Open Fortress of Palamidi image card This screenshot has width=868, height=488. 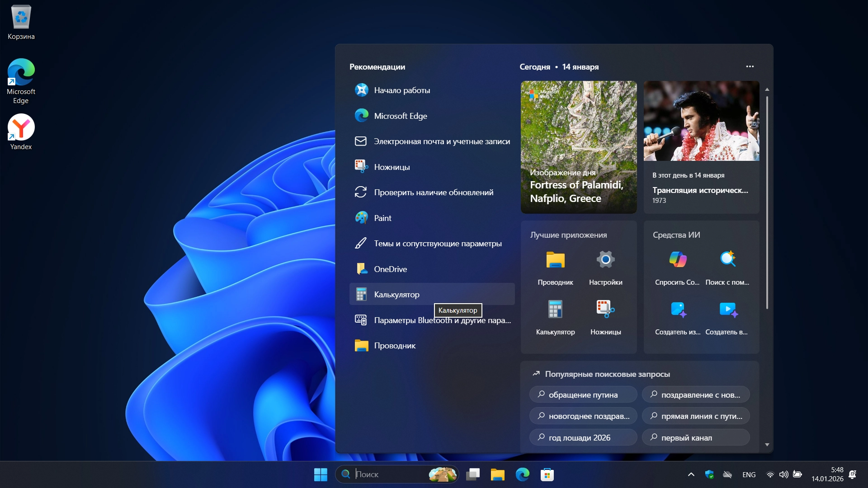click(578, 147)
